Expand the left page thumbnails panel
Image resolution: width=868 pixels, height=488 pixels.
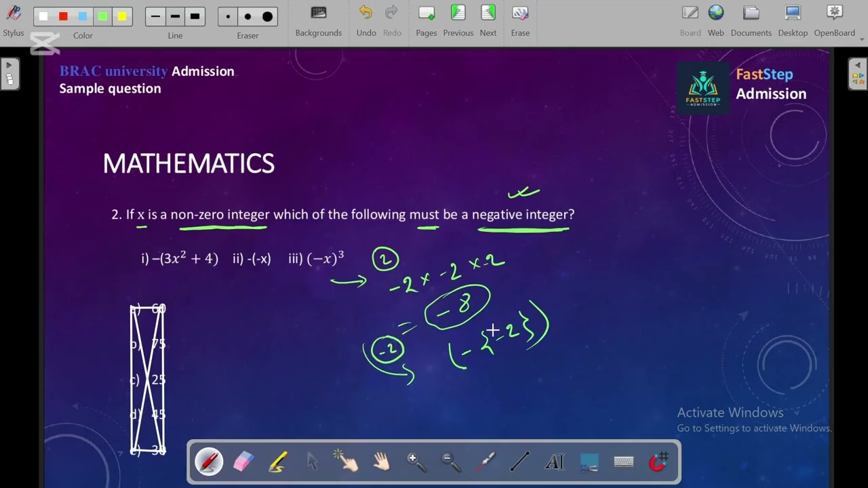tap(9, 73)
